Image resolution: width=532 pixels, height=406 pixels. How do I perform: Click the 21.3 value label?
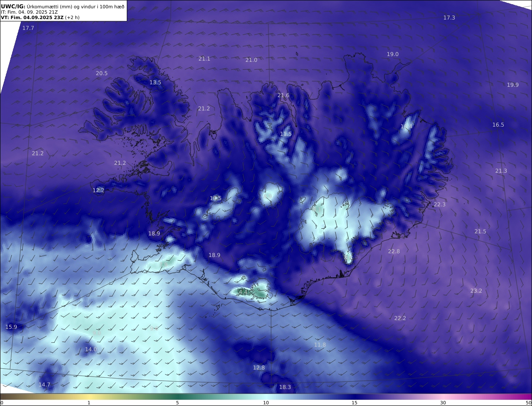(501, 171)
